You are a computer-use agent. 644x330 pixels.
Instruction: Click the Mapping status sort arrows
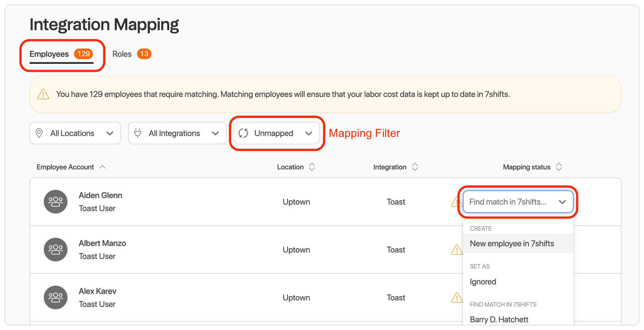tap(559, 167)
